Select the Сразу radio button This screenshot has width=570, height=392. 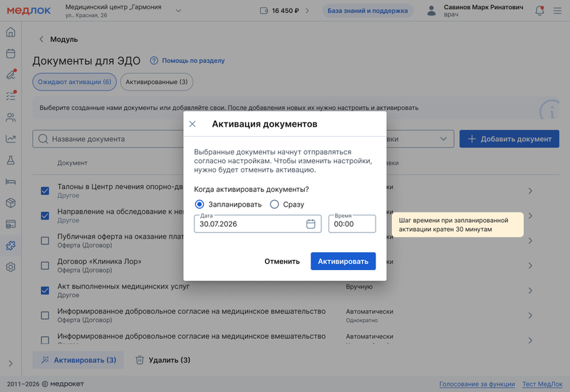click(x=274, y=205)
